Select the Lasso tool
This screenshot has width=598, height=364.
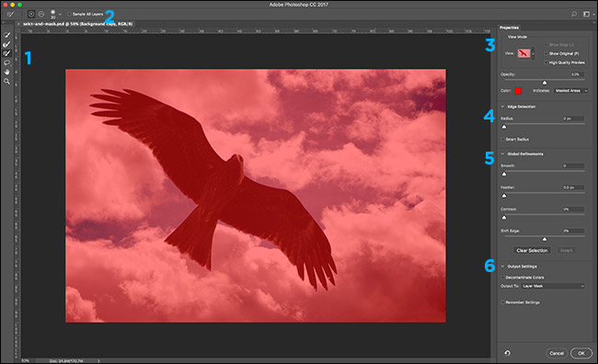(x=6, y=63)
